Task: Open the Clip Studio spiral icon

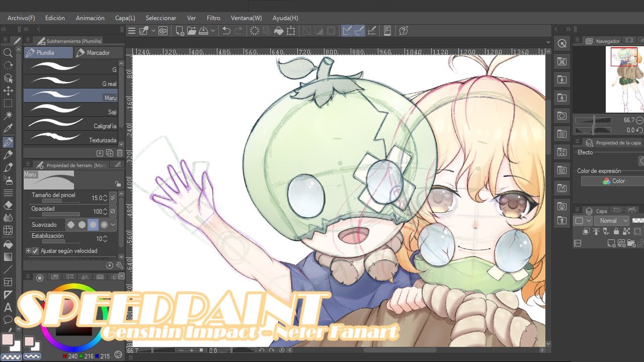Action: (163, 31)
